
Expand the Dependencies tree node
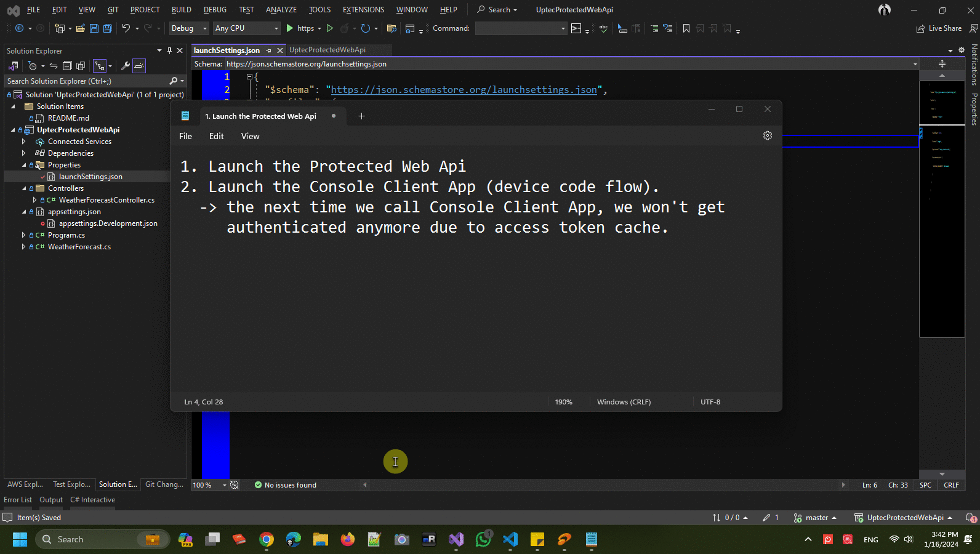(24, 153)
